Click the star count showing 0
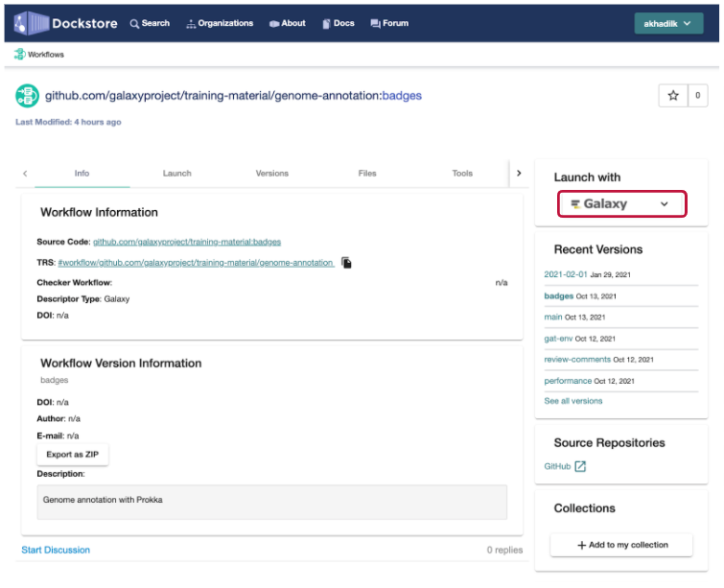This screenshot has height=588, width=724. [x=698, y=96]
